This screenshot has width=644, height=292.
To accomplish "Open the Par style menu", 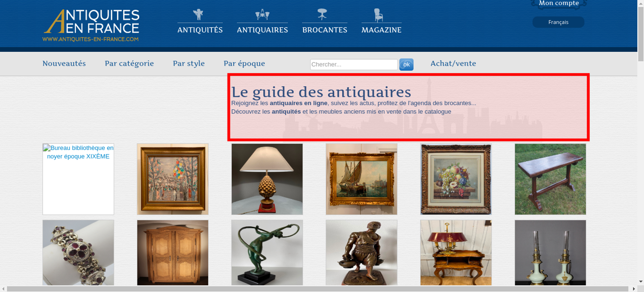I will click(x=189, y=63).
